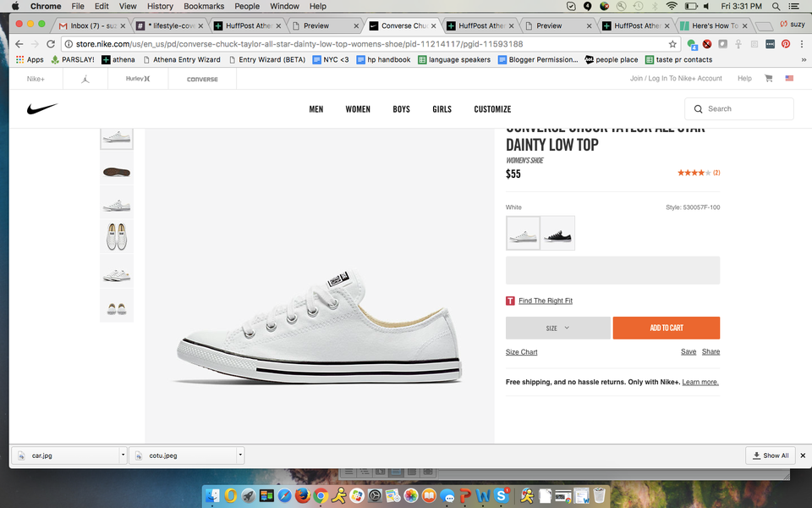This screenshot has height=508, width=812.
Task: View the top-down pair thumbnail
Action: click(x=117, y=236)
